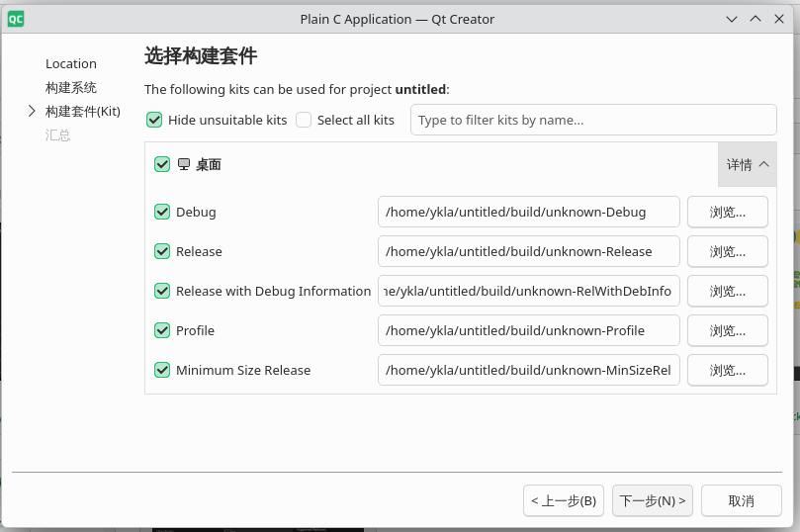Viewport: 800px width, 532px height.
Task: Select the 构建套件(Kit) wizard step
Action: [x=83, y=111]
